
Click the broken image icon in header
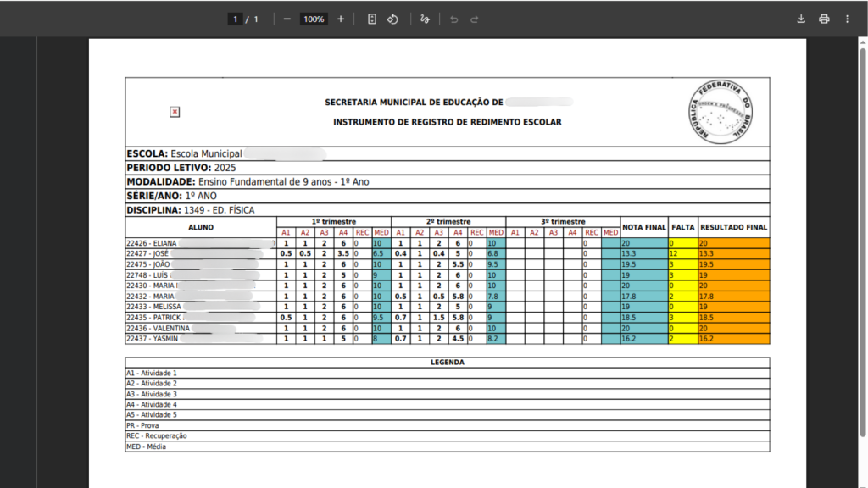click(x=175, y=112)
